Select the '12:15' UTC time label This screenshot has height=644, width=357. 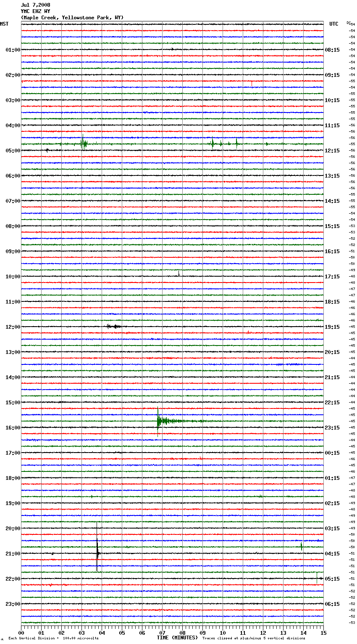pyautogui.click(x=332, y=151)
